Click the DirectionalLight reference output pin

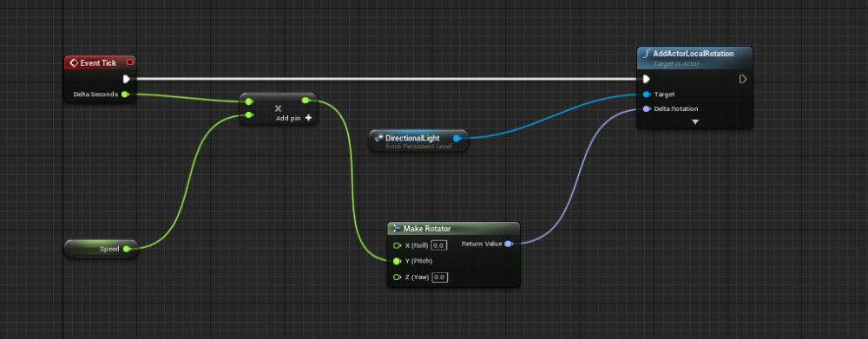(x=457, y=138)
